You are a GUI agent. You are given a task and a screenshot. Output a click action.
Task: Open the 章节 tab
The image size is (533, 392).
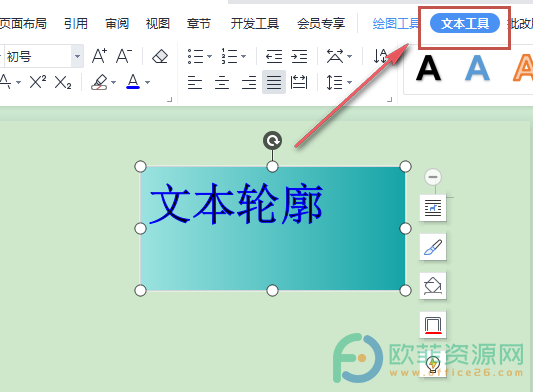pyautogui.click(x=199, y=23)
